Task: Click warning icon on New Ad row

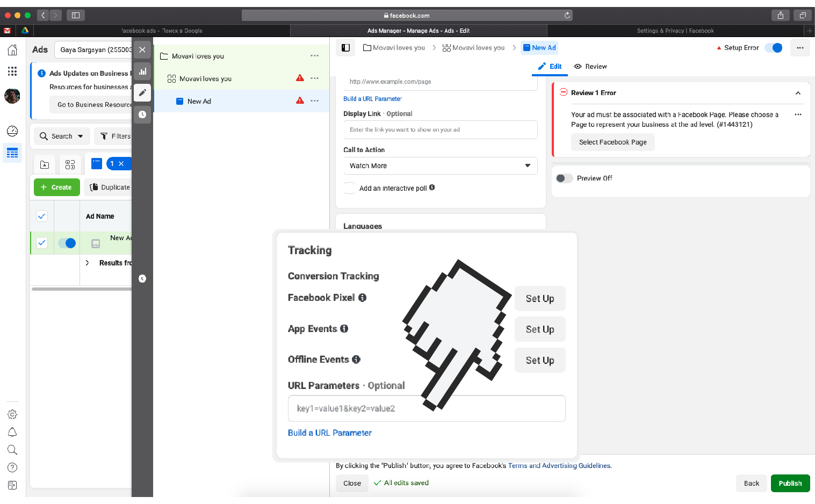Action: tap(300, 100)
